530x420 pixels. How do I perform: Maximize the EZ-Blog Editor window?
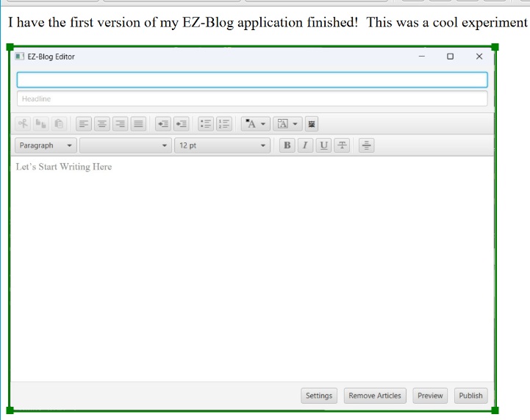pos(450,57)
